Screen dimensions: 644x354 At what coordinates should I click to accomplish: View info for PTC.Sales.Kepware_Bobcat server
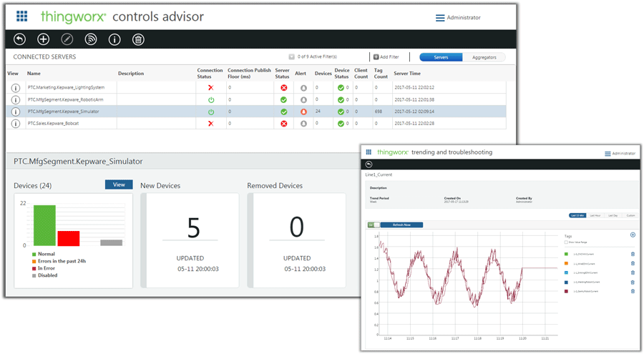(15, 124)
